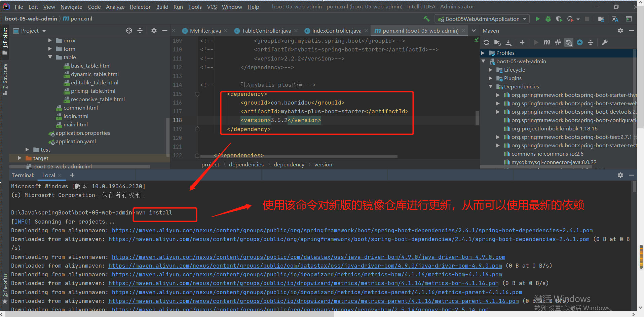Show Maven dependencies lightning icon
Image resolution: width=644 pixels, height=317 pixels.
tap(580, 42)
